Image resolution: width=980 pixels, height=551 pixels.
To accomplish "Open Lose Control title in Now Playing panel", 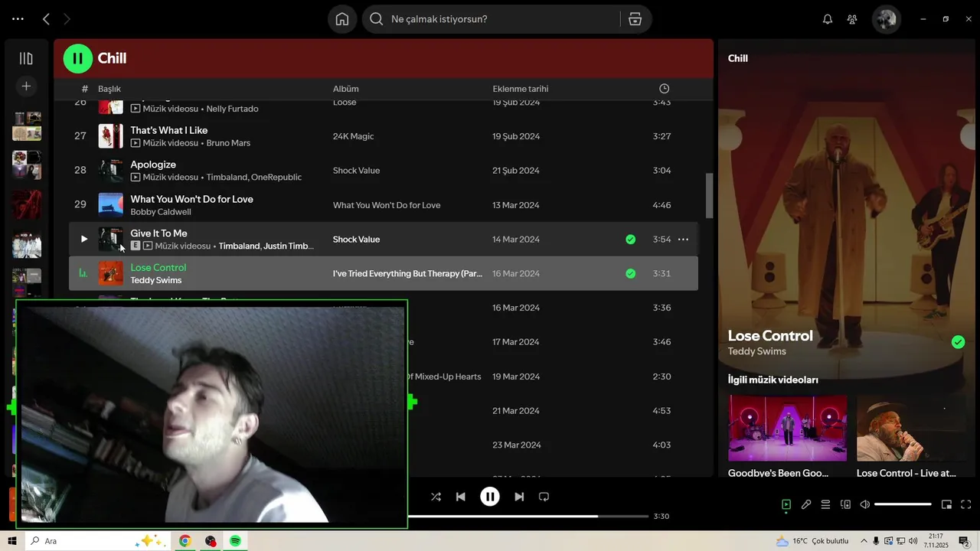I will (770, 335).
